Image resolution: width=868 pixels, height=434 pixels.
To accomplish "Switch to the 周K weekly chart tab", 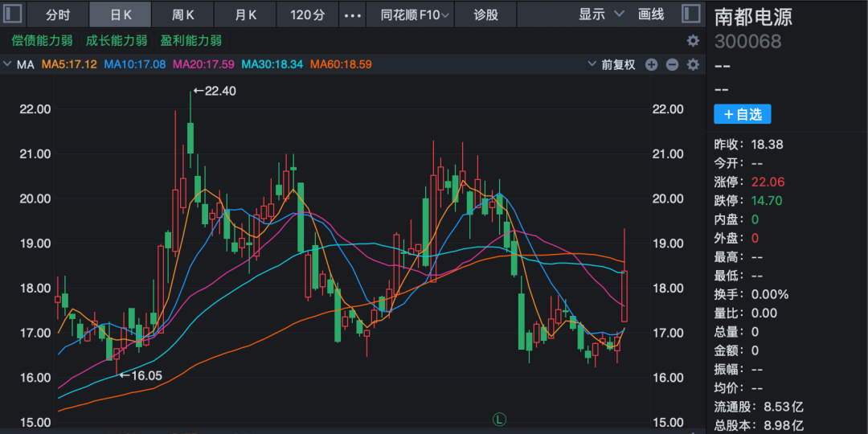I will coord(183,14).
